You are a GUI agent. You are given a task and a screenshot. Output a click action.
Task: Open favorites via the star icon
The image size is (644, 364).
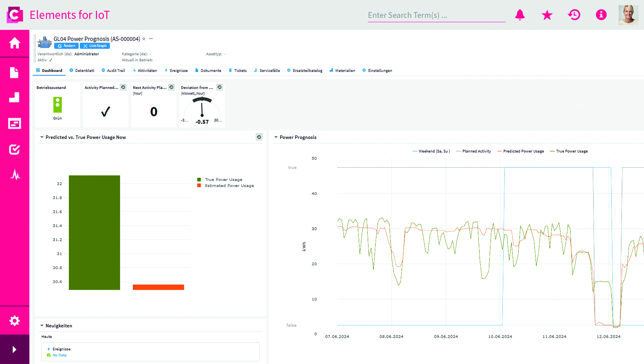(547, 15)
